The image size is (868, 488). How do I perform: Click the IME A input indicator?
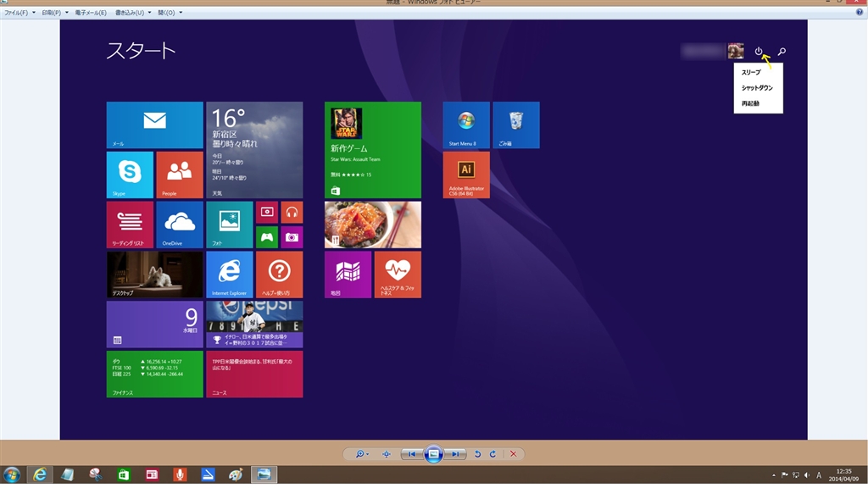(819, 475)
